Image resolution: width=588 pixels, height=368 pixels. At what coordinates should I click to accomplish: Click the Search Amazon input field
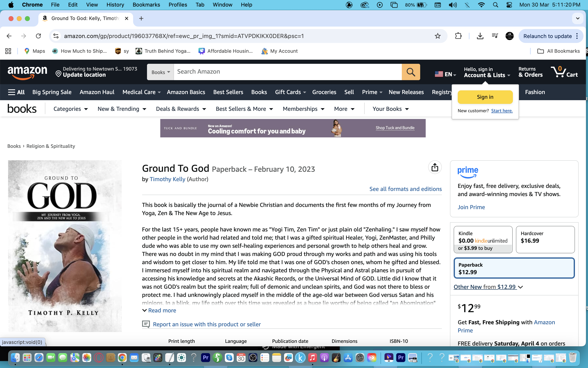[288, 72]
